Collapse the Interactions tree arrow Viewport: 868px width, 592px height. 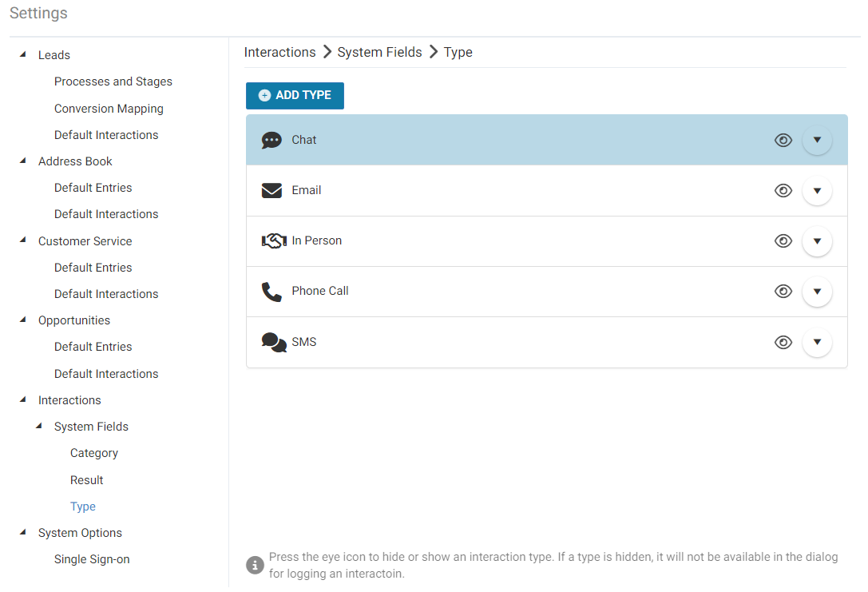22,399
